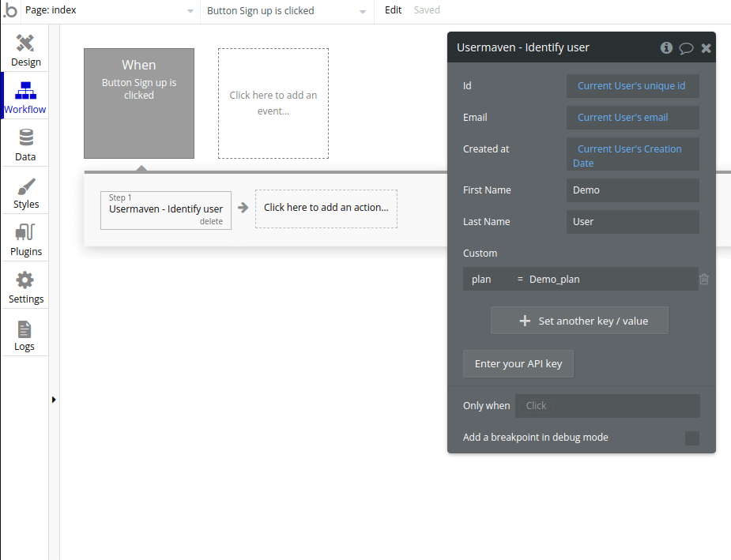Click the comment bubble icon in panel
Viewport: 731px width, 560px height.
(x=686, y=48)
